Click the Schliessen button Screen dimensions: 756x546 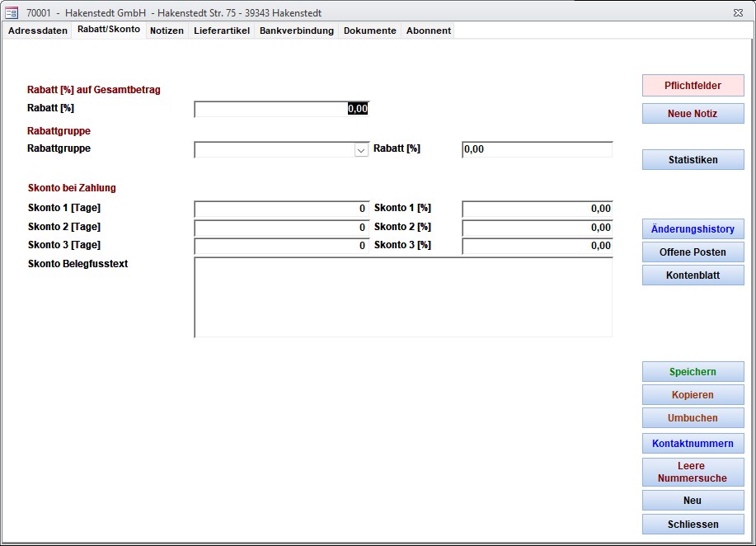click(693, 525)
